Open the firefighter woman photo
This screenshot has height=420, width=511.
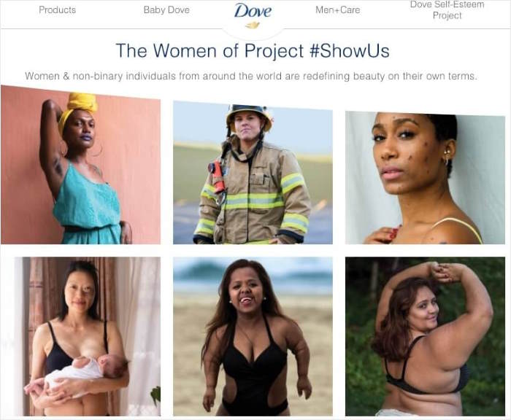[x=253, y=173]
